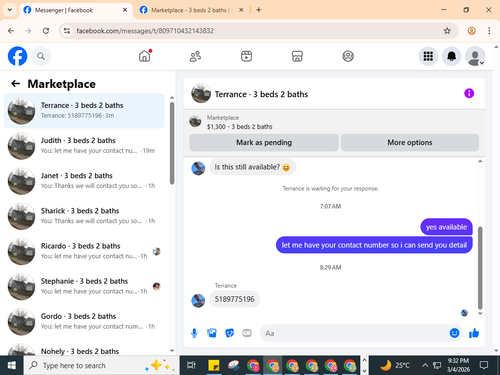
Task: Click More options button
Action: [410, 142]
